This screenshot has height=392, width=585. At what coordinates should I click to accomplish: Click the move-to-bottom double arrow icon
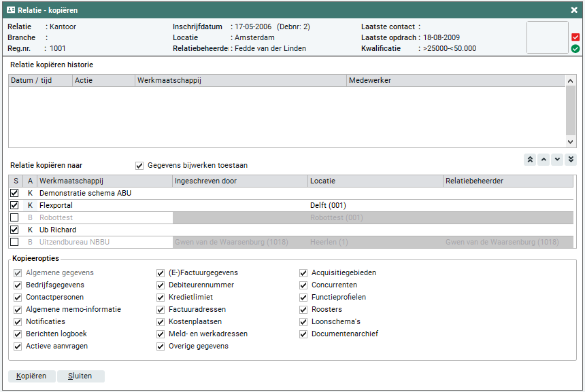pyautogui.click(x=571, y=160)
